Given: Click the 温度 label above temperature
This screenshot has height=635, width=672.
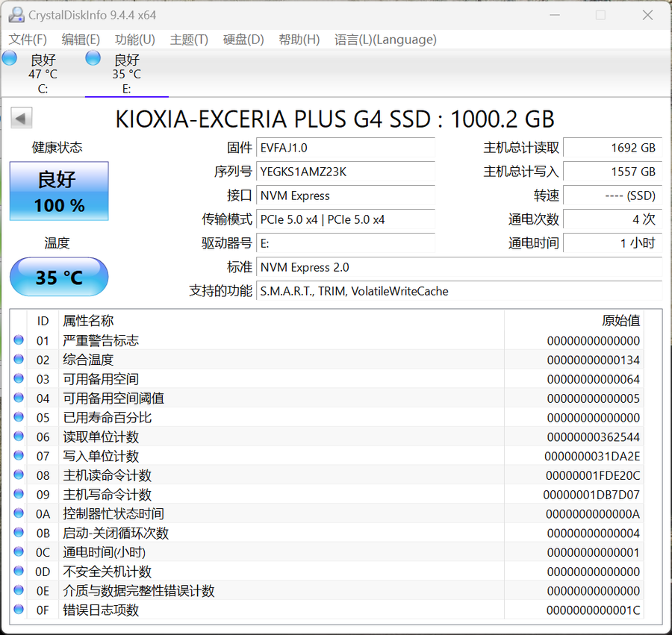Looking at the screenshot, I should click(57, 243).
